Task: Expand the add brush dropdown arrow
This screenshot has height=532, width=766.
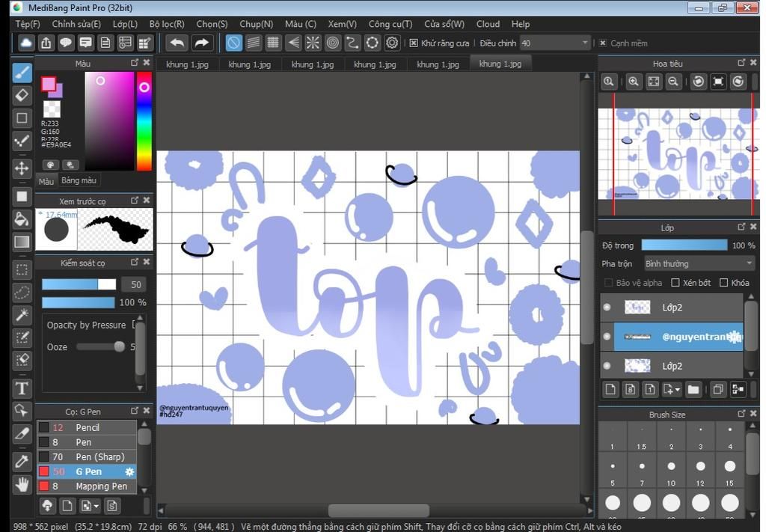Action: (96, 506)
